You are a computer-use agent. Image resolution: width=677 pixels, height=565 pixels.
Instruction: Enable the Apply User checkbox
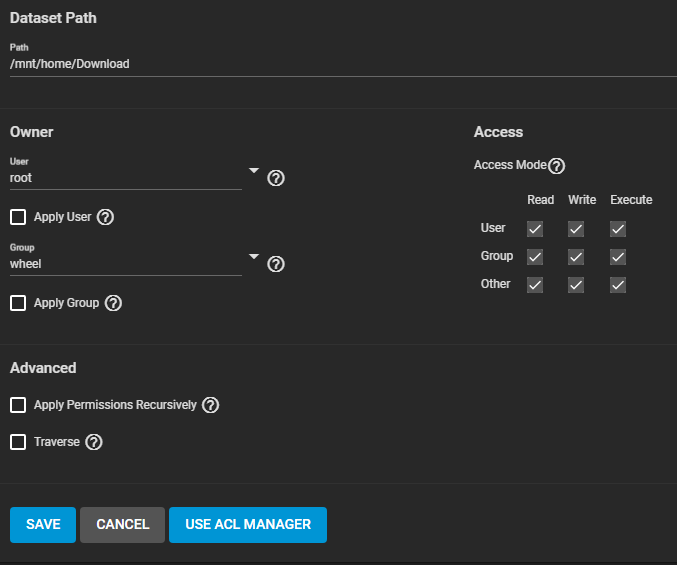coord(18,217)
